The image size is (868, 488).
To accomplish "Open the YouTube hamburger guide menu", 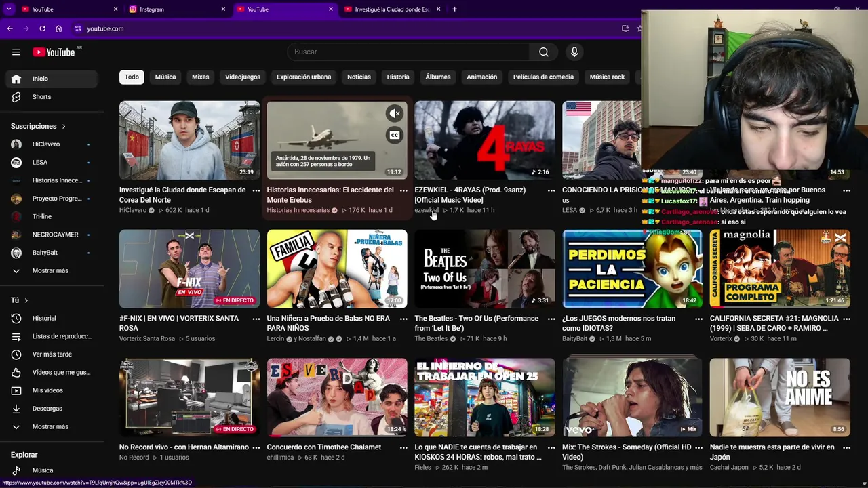I will click(x=16, y=52).
